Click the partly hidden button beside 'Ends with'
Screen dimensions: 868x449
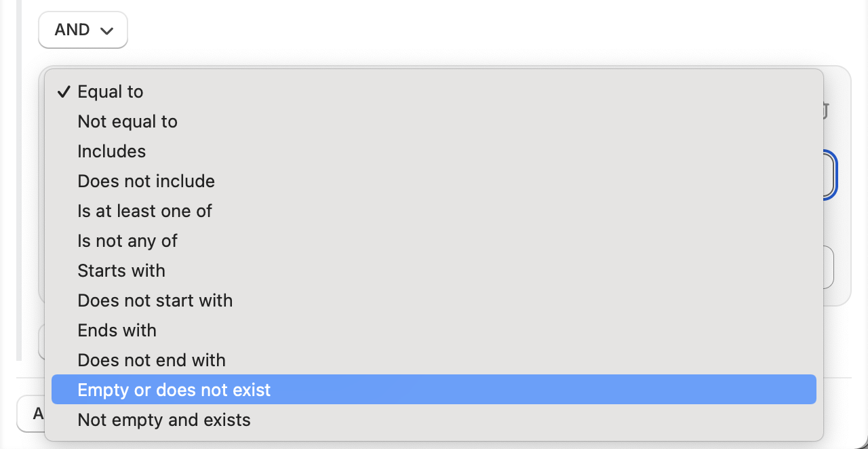coord(41,341)
